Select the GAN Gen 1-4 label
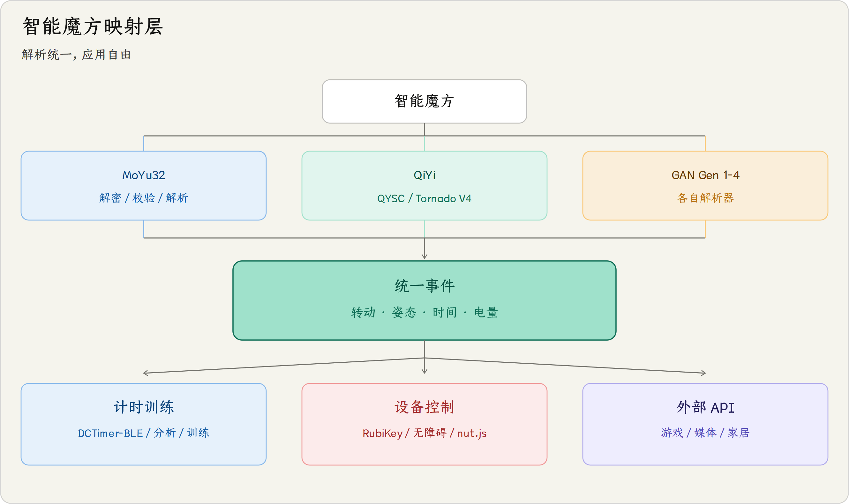Viewport: 849px width, 504px height. [x=705, y=175]
